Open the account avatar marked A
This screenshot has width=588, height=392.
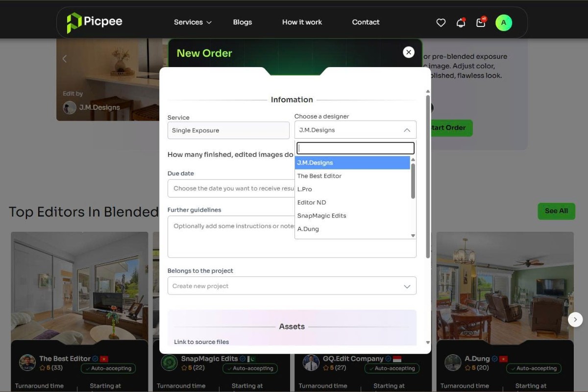click(x=504, y=23)
